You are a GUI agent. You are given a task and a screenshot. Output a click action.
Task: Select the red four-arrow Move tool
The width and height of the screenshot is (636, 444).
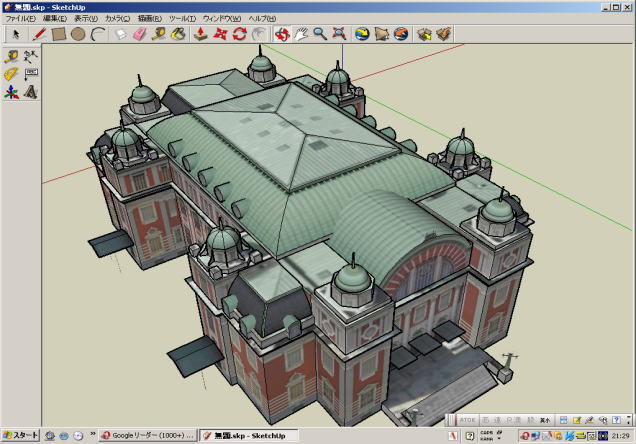(x=220, y=34)
